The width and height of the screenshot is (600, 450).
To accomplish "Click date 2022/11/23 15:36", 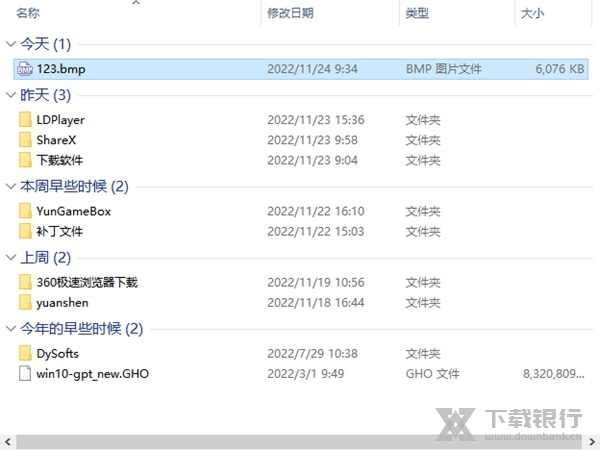I will [x=316, y=120].
